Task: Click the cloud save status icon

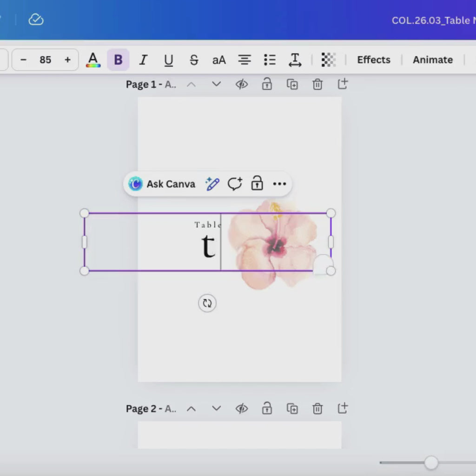Action: point(36,20)
